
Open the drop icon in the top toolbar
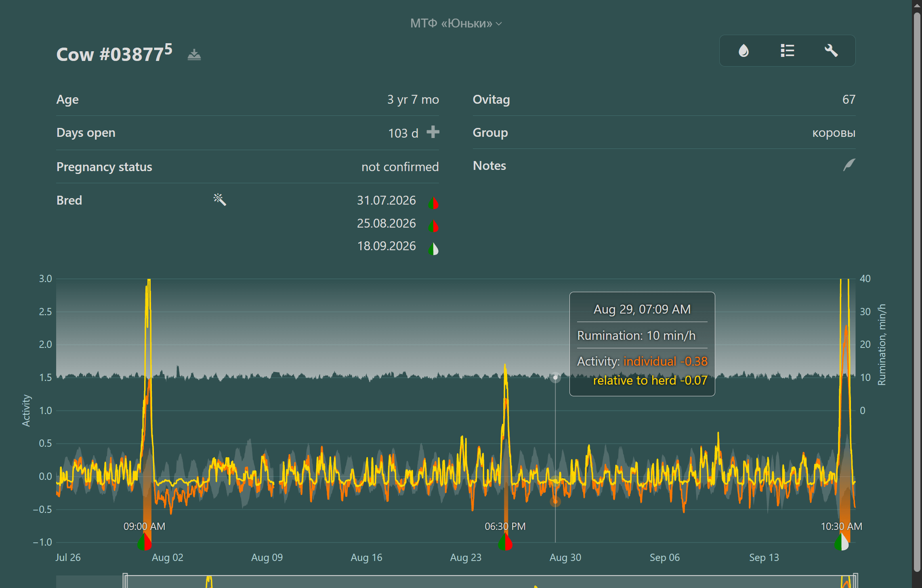click(743, 51)
